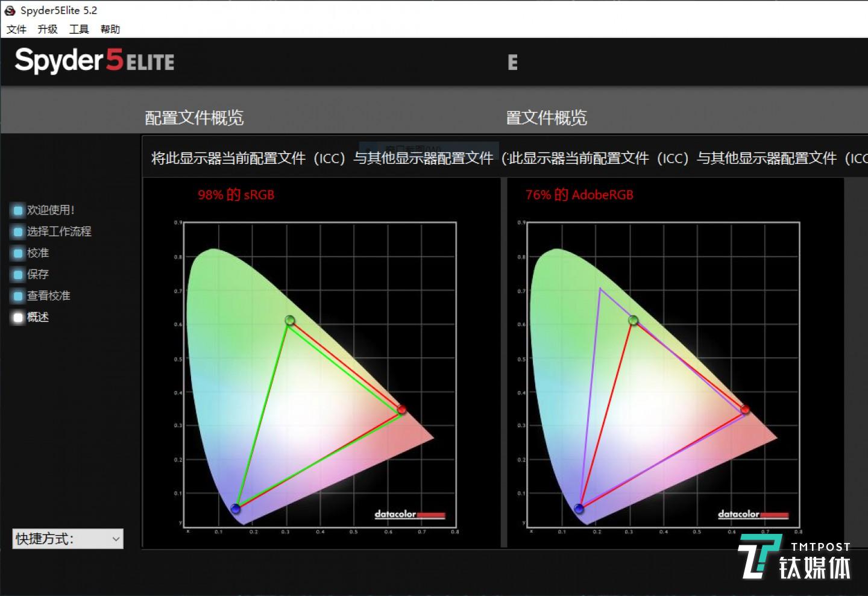Image resolution: width=868 pixels, height=596 pixels.
Task: Click the 置文件概览 heading on the right
Action: [x=546, y=118]
